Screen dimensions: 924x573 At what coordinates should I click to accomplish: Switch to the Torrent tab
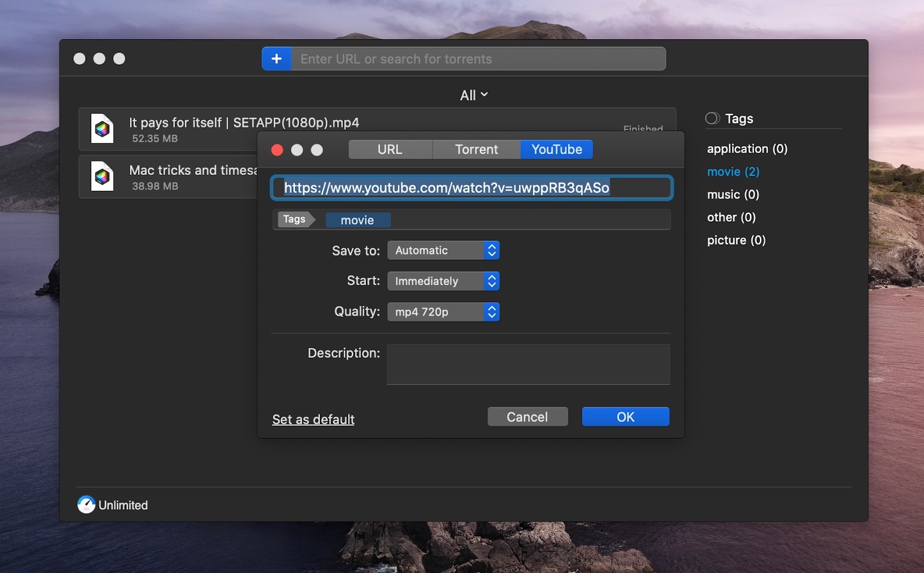[476, 150]
